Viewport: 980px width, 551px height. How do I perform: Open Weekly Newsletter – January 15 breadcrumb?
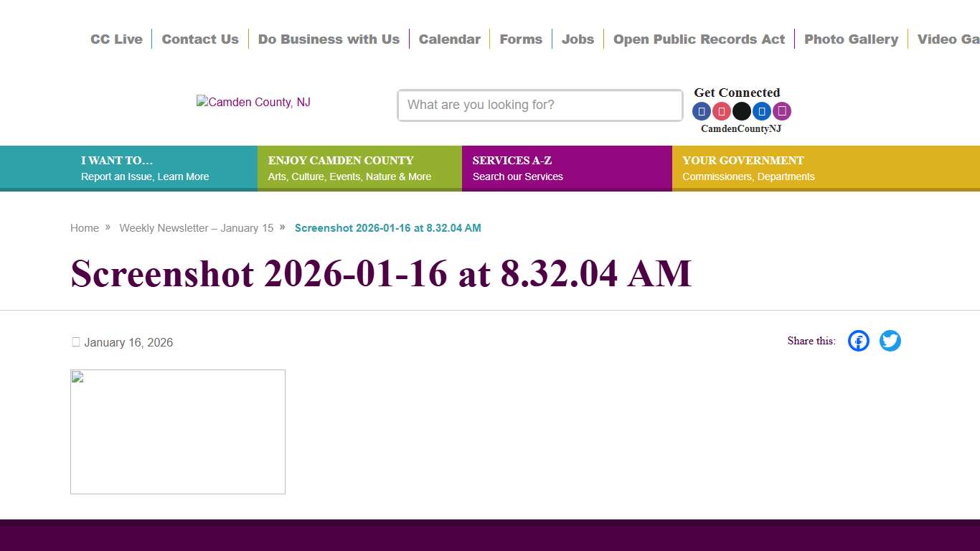[x=197, y=227]
